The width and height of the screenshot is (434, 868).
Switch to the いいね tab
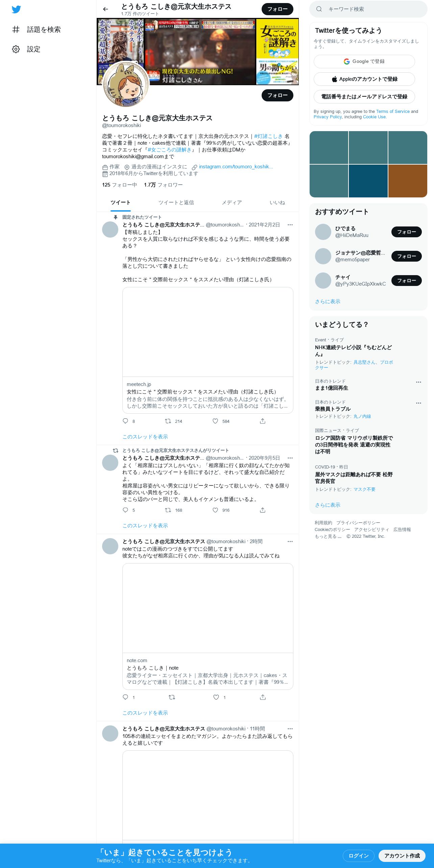277,202
